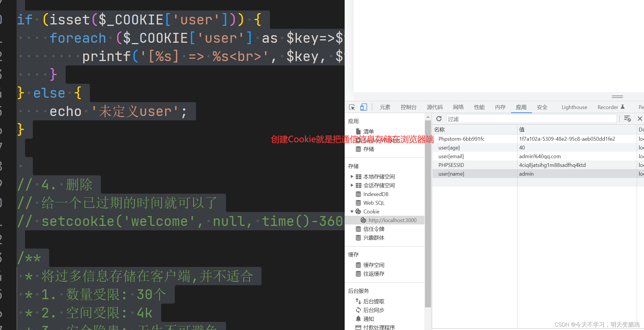Select the Phpstorm-6bb991fc cookie row
This screenshot has height=330, width=644.
pos(538,139)
